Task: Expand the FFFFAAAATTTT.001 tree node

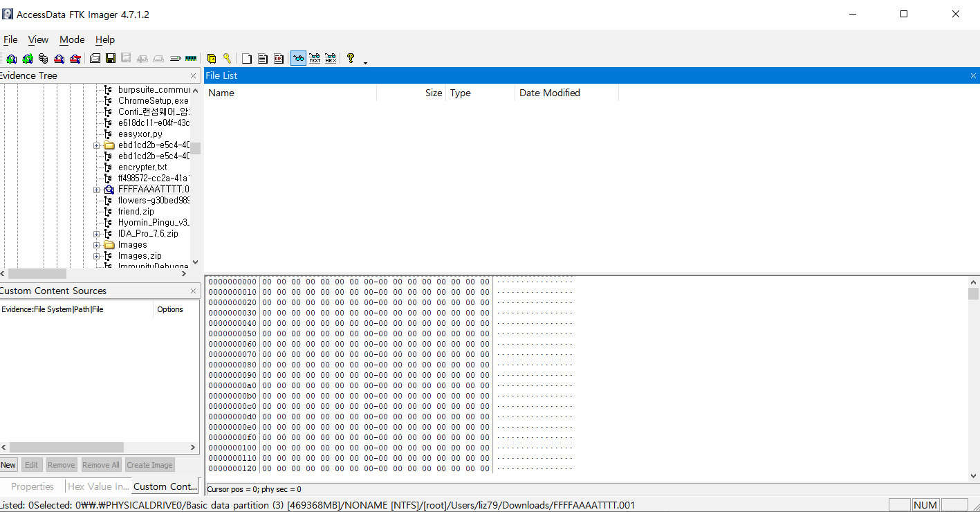Action: coord(97,190)
